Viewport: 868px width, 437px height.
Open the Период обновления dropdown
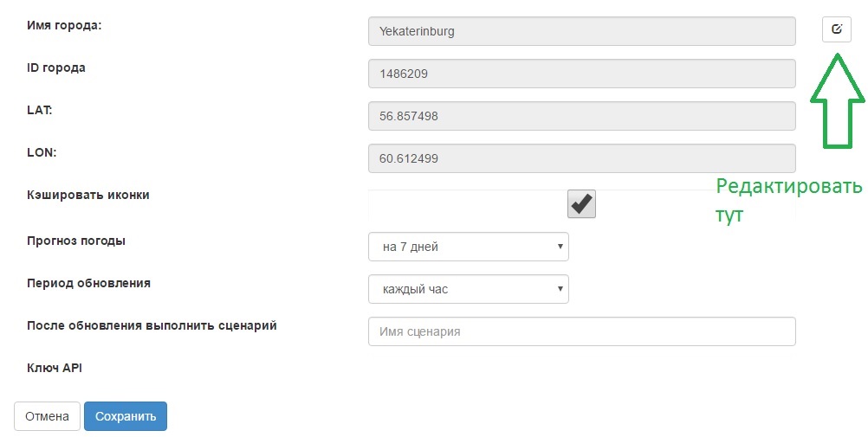468,289
